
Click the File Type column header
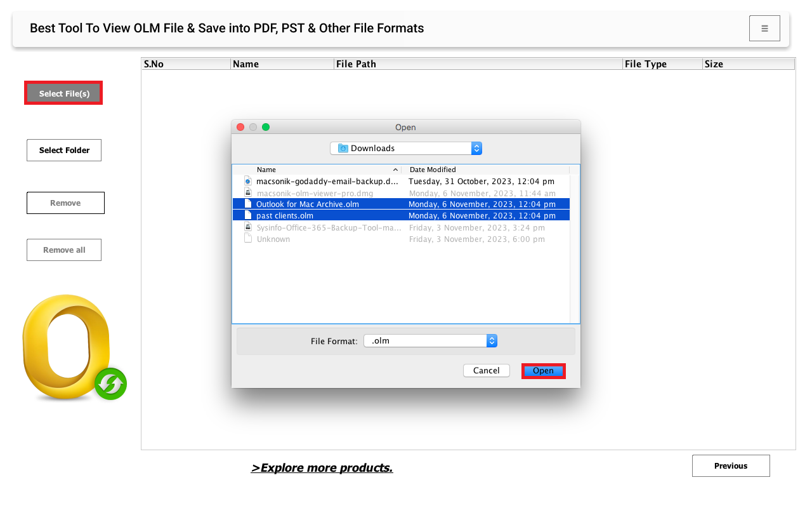[x=662, y=64]
